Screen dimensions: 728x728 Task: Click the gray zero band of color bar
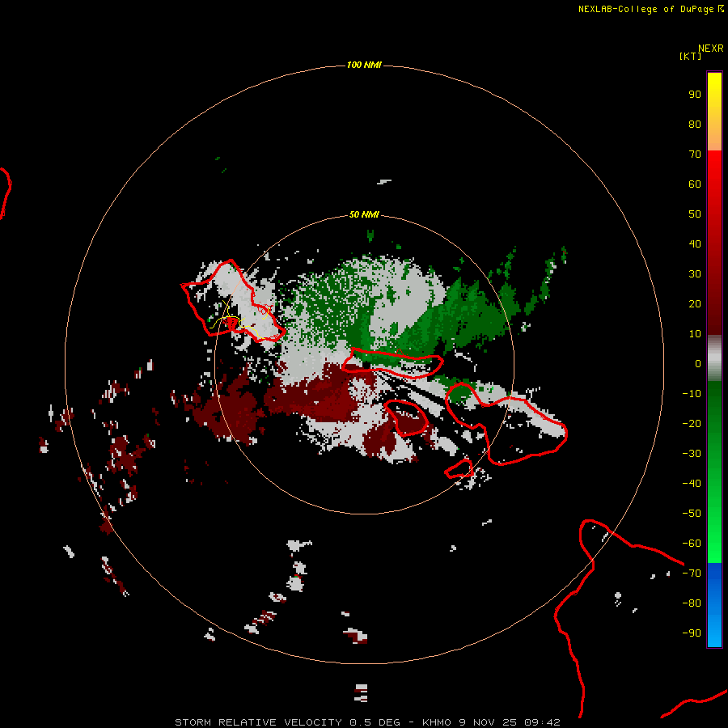[x=714, y=358]
